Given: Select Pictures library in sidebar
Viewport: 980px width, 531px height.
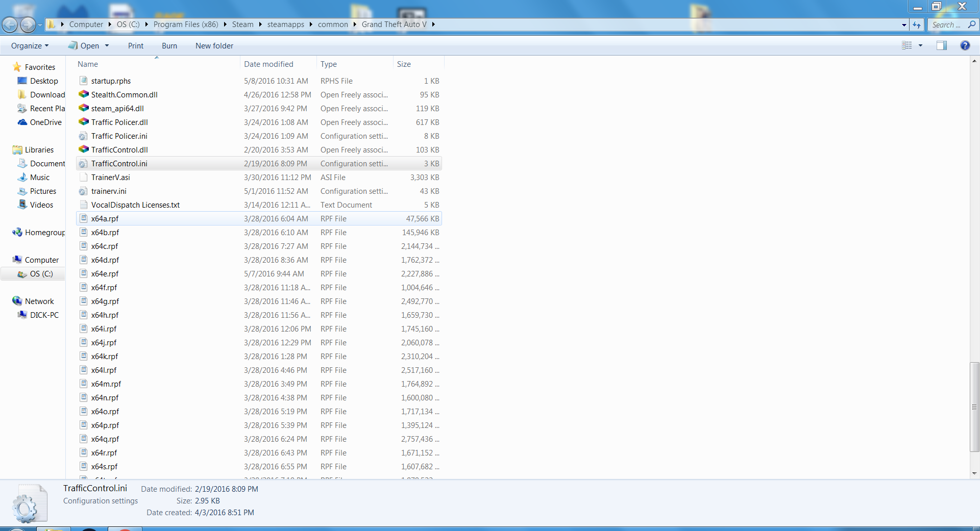Looking at the screenshot, I should pos(43,191).
